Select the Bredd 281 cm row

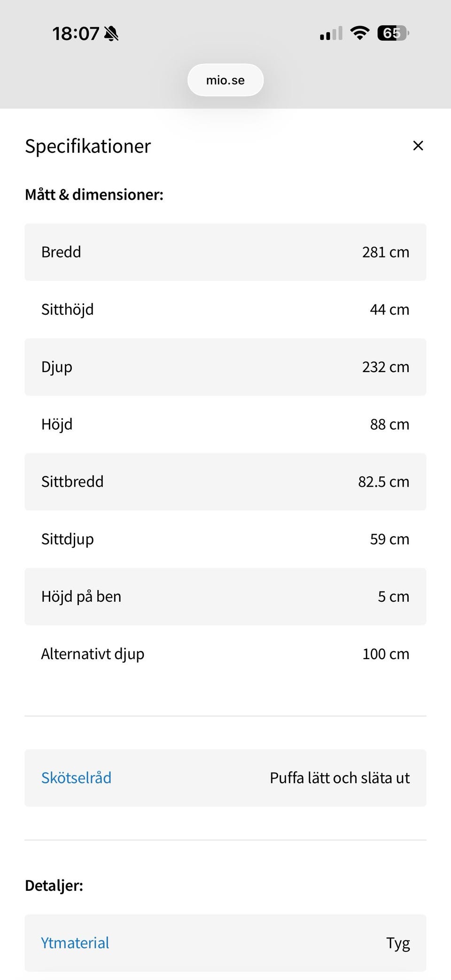click(x=225, y=252)
